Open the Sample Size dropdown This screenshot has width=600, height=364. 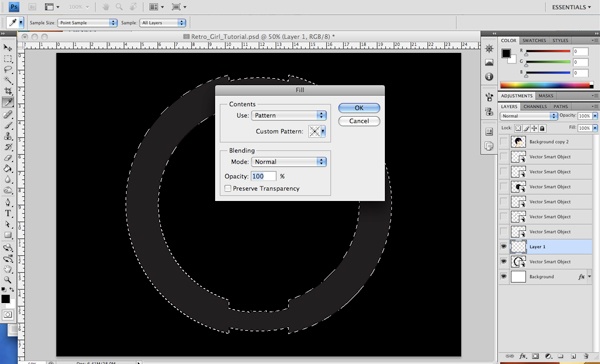point(87,23)
